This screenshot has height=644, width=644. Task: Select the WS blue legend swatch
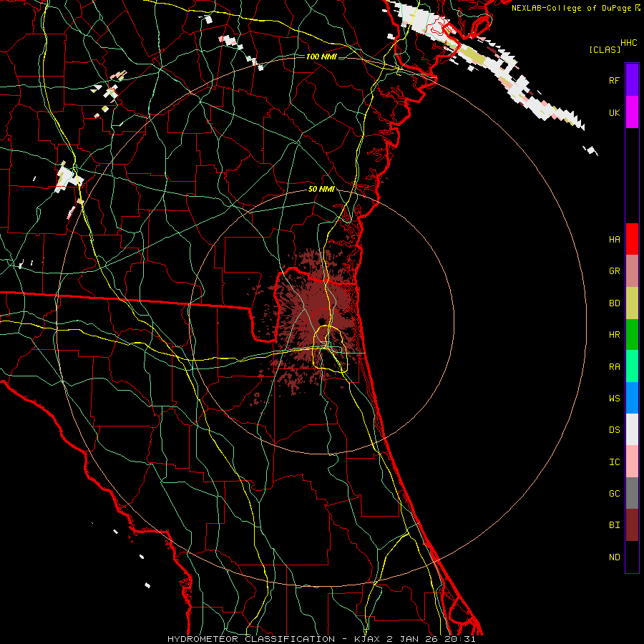(x=632, y=398)
